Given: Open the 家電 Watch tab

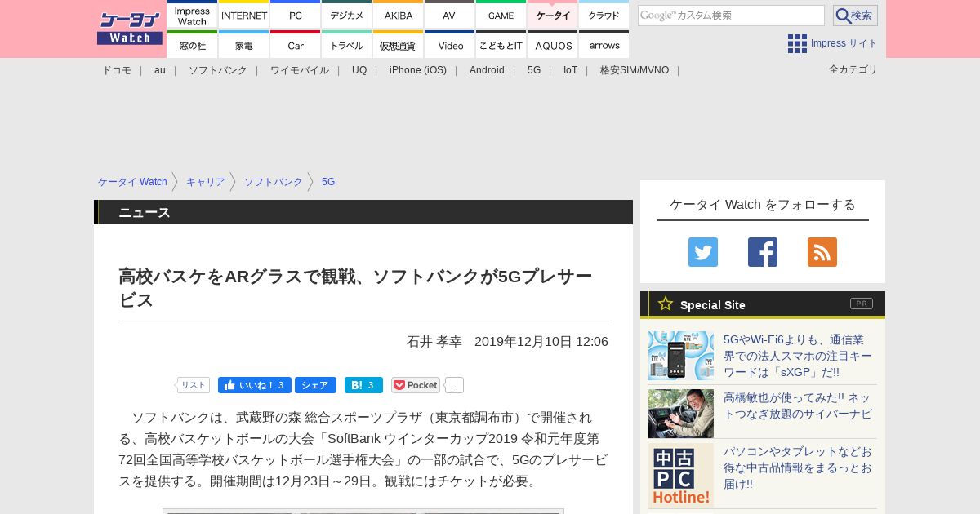Looking at the screenshot, I should point(244,45).
